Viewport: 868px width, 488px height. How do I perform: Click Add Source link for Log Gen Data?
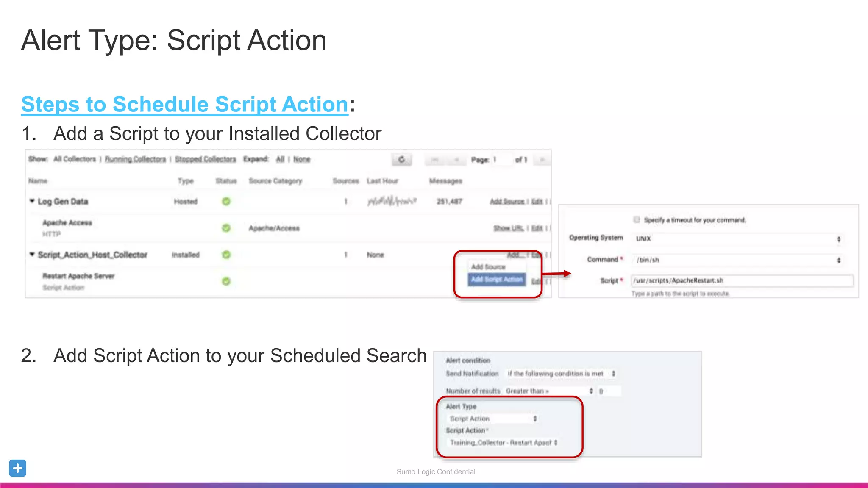coord(507,201)
